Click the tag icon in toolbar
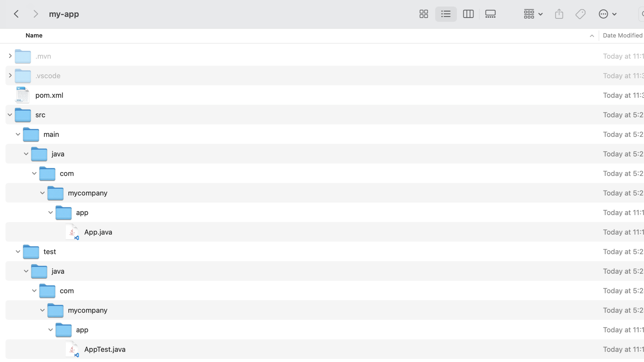 [580, 14]
